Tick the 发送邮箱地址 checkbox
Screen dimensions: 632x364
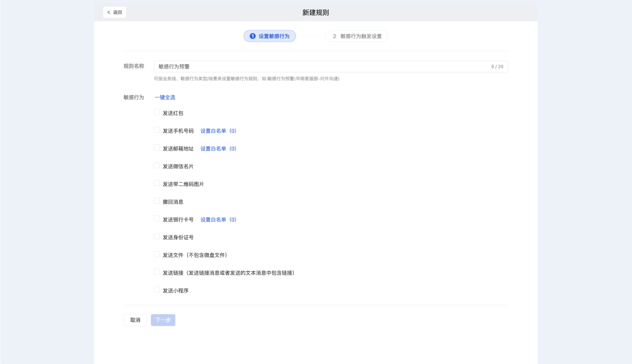click(x=157, y=148)
